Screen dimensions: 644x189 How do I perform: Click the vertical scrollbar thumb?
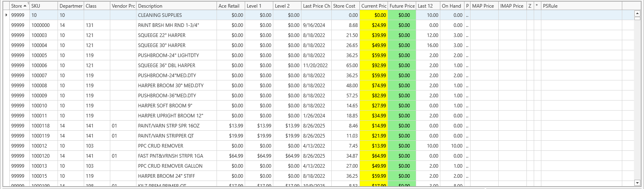click(637, 18)
